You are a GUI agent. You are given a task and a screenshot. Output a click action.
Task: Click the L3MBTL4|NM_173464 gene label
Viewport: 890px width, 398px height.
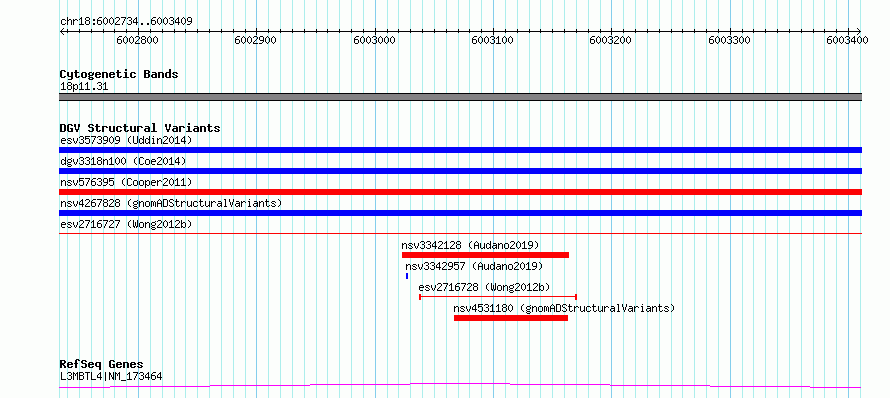click(111, 376)
